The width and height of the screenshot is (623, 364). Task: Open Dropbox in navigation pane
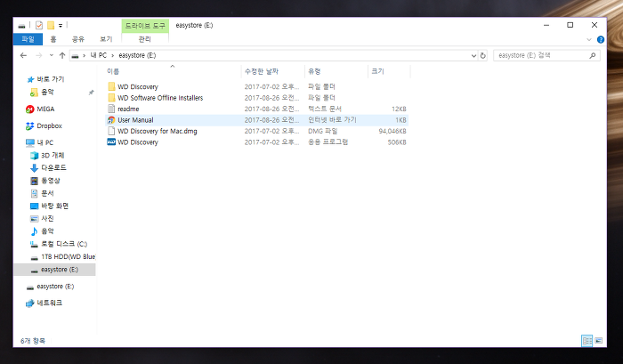click(x=49, y=126)
